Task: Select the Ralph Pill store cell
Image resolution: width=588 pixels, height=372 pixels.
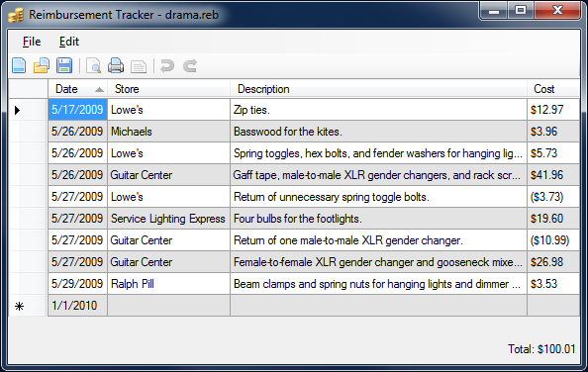Action: 168,284
